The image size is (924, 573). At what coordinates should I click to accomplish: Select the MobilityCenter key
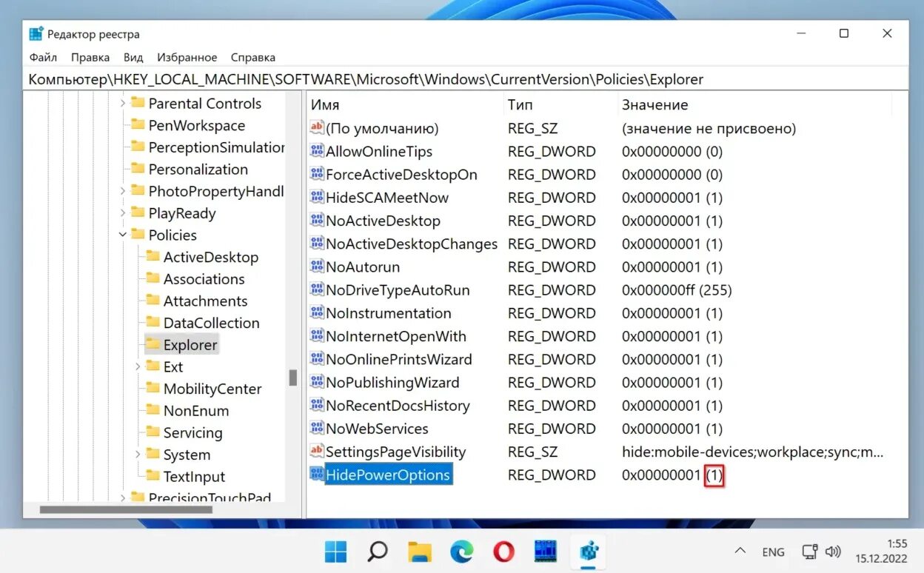pyautogui.click(x=212, y=389)
